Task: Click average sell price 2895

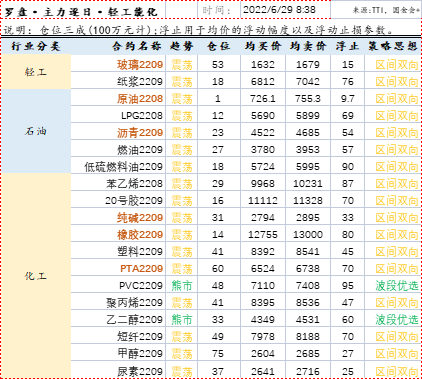Action: click(308, 218)
